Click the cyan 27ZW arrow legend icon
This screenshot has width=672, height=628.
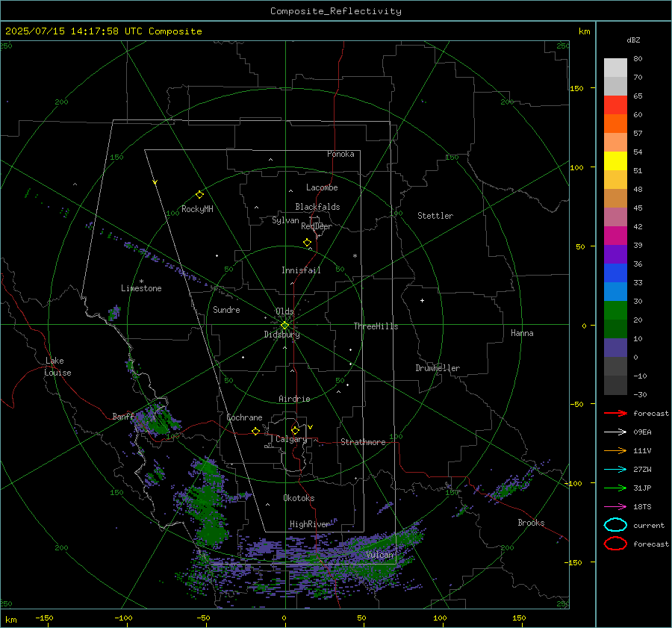(615, 470)
